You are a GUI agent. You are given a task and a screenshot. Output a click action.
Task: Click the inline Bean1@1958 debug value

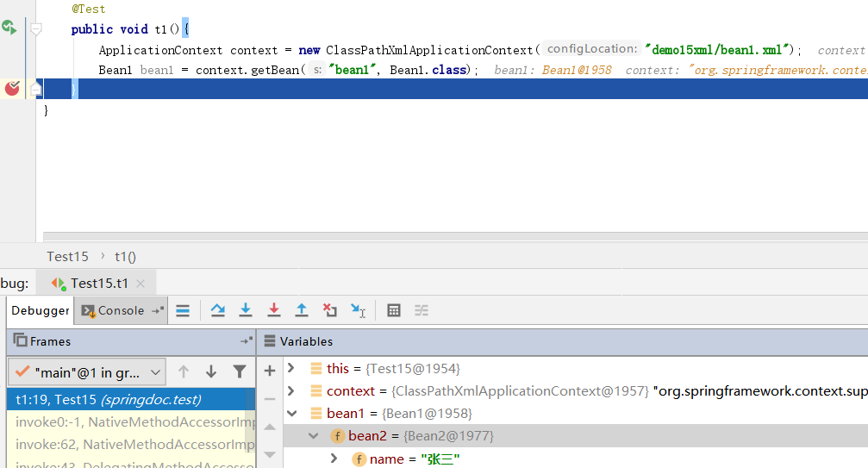pos(577,71)
